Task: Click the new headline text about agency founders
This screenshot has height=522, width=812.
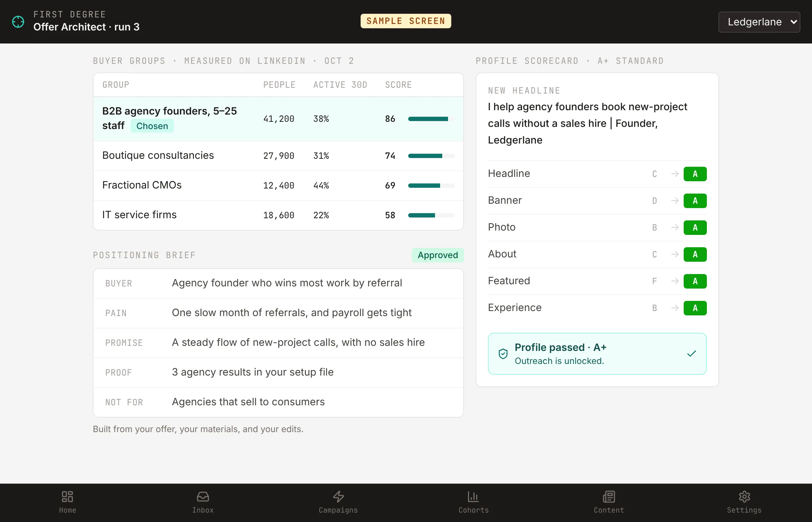Action: (587, 123)
